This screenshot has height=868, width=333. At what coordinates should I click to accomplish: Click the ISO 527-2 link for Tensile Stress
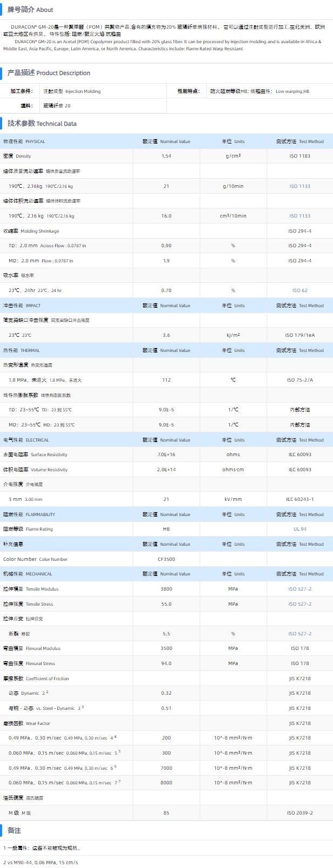click(x=300, y=604)
